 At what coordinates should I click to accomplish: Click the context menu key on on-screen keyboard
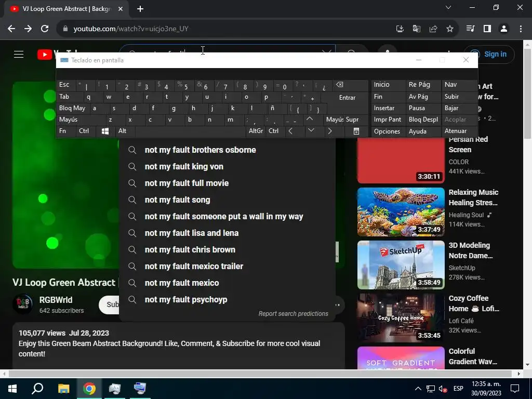tap(356, 131)
